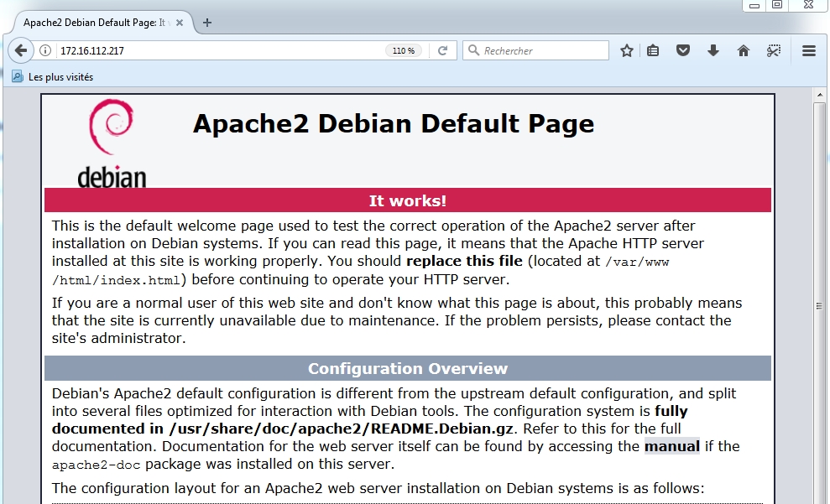Screen dimensions: 830x504
Task: Click the scrollbar up arrow
Action: coord(819,96)
